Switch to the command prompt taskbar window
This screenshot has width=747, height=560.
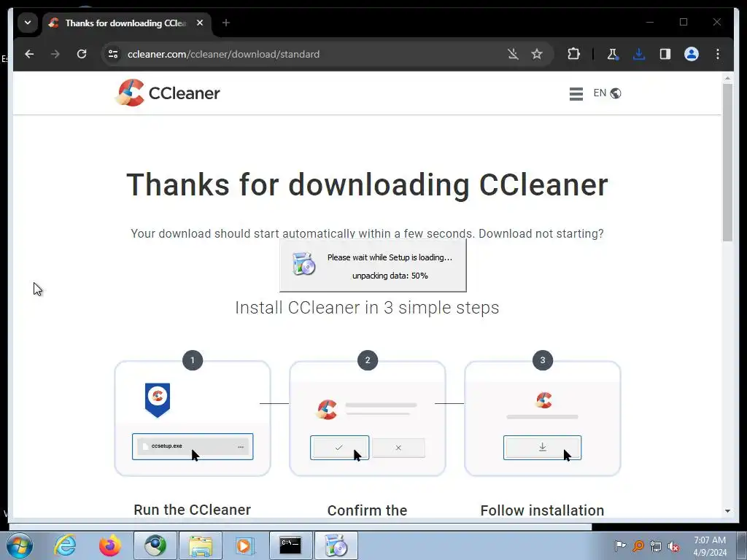[290, 545]
